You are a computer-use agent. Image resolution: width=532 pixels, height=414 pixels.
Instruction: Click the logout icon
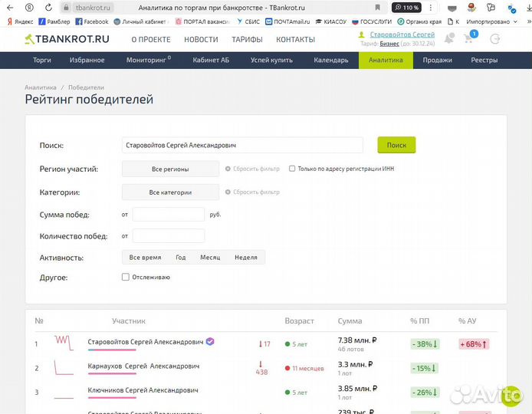495,39
